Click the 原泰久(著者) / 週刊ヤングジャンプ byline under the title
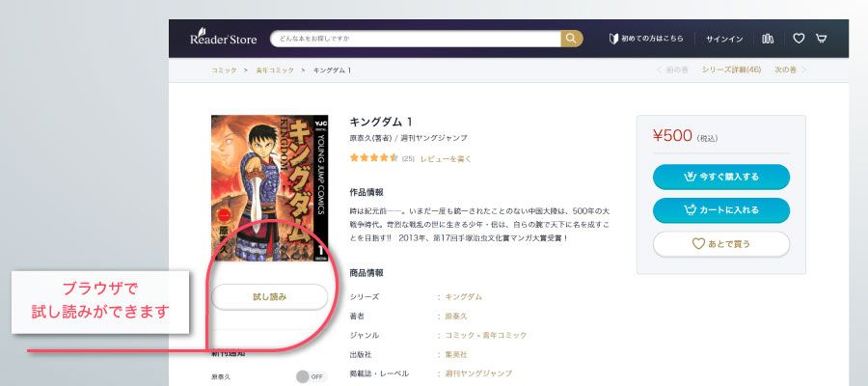868x386 pixels. coord(409,138)
